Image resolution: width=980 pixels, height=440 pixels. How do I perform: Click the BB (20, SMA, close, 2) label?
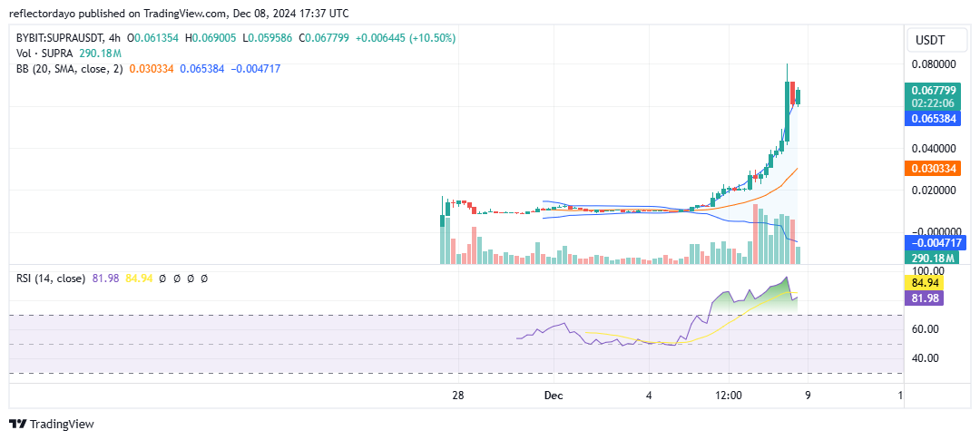(70, 69)
